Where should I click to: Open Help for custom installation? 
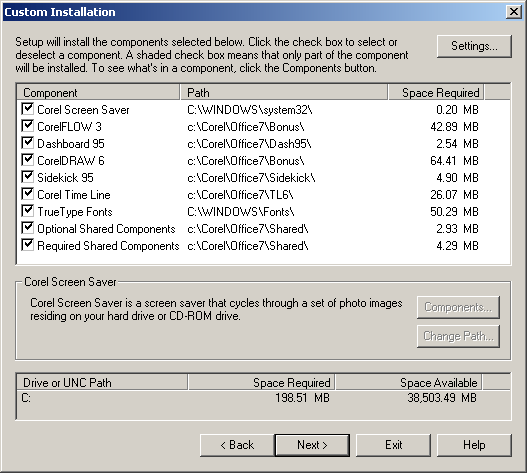pyautogui.click(x=474, y=445)
